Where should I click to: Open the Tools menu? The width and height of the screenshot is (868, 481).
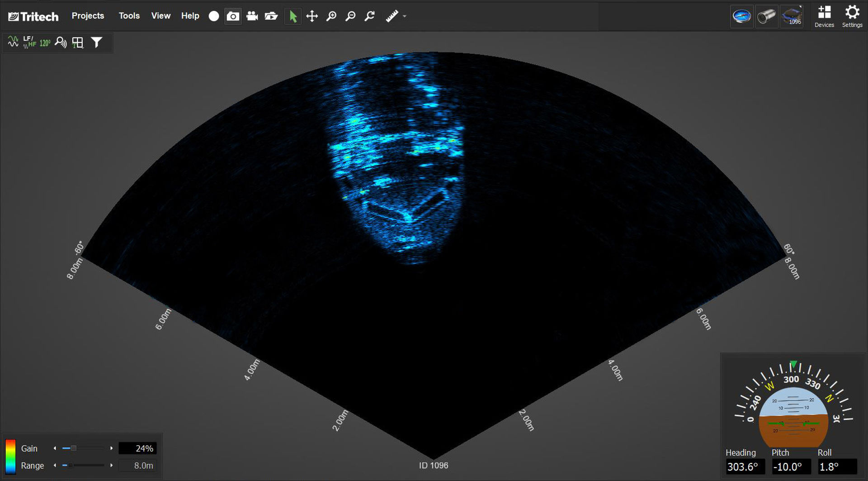pos(129,16)
